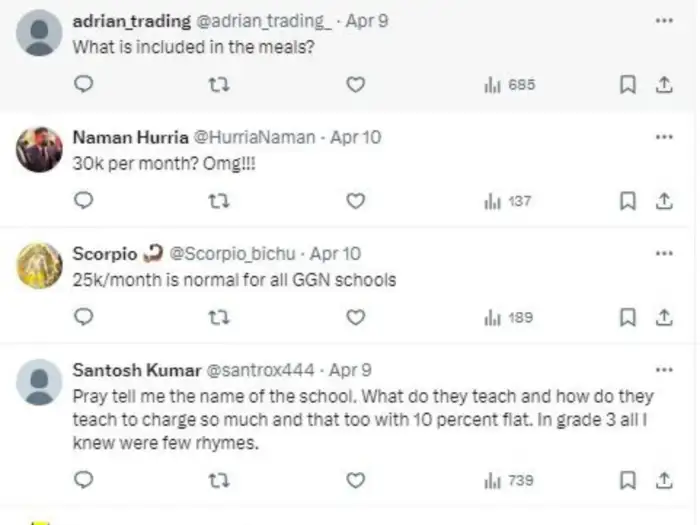Viewport: 700px width, 525px height.
Task: Open more options for adrian_trading's tweet
Action: (x=663, y=21)
